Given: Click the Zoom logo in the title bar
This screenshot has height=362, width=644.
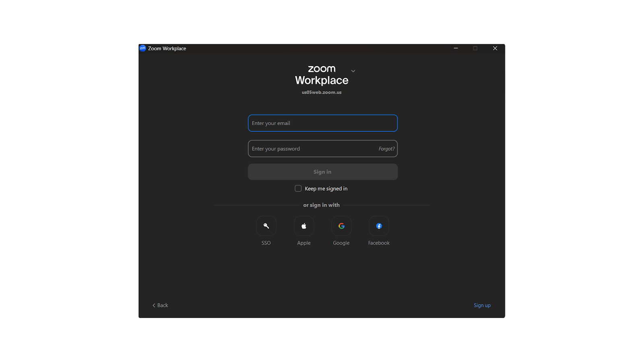Looking at the screenshot, I should (142, 48).
